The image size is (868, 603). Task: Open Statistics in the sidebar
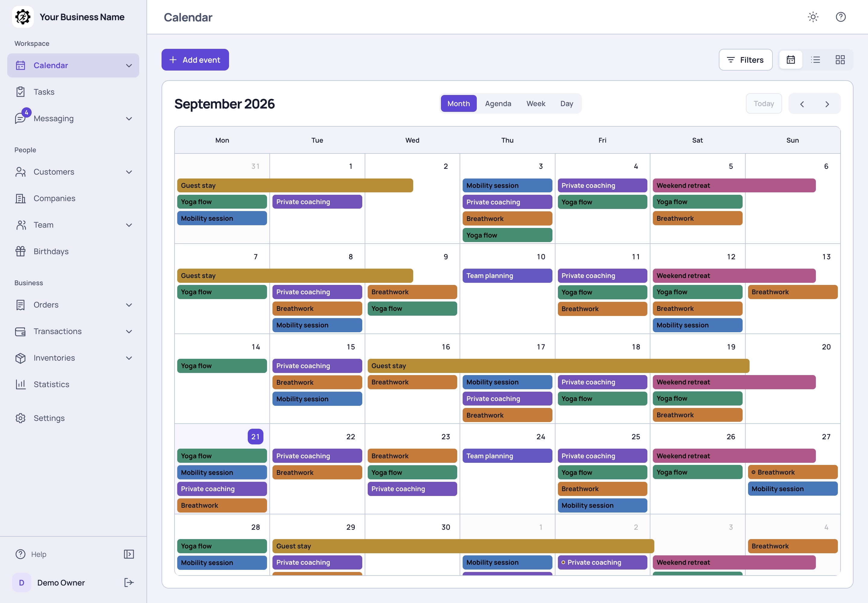click(73, 384)
